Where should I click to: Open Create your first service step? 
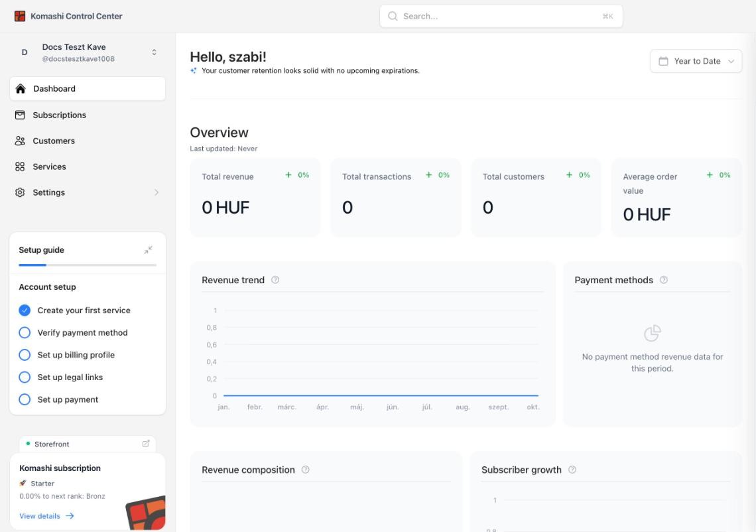(84, 310)
